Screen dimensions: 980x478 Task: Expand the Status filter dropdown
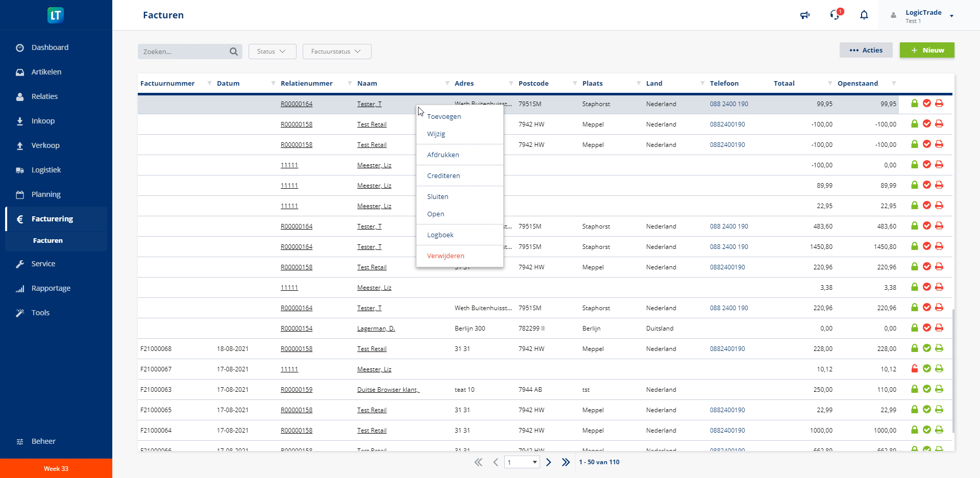pyautogui.click(x=272, y=52)
